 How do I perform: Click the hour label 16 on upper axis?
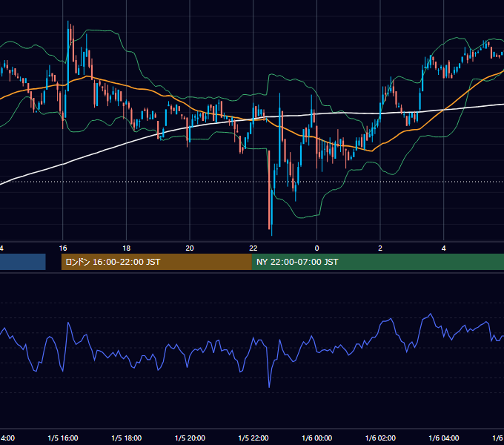click(x=63, y=248)
